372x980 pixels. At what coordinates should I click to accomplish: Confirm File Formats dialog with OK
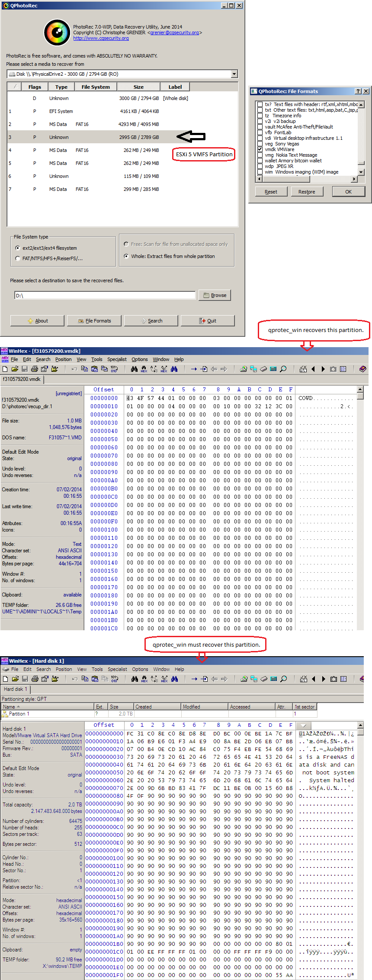click(x=348, y=192)
